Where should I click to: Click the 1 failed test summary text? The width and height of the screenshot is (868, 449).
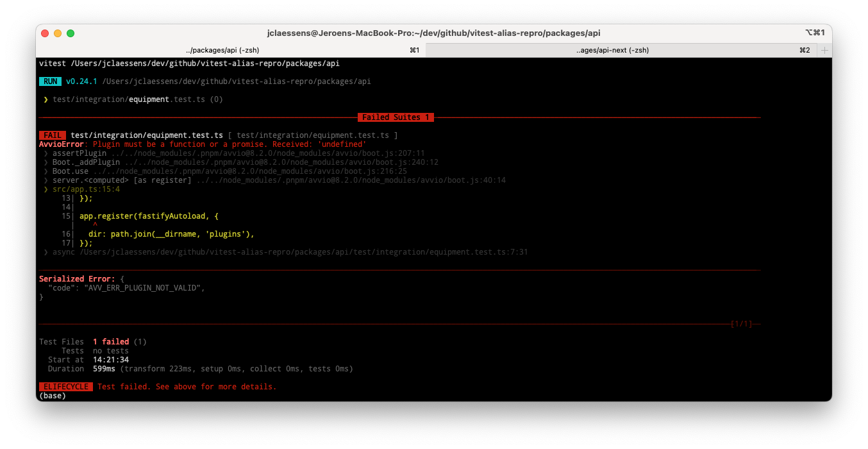pyautogui.click(x=110, y=341)
